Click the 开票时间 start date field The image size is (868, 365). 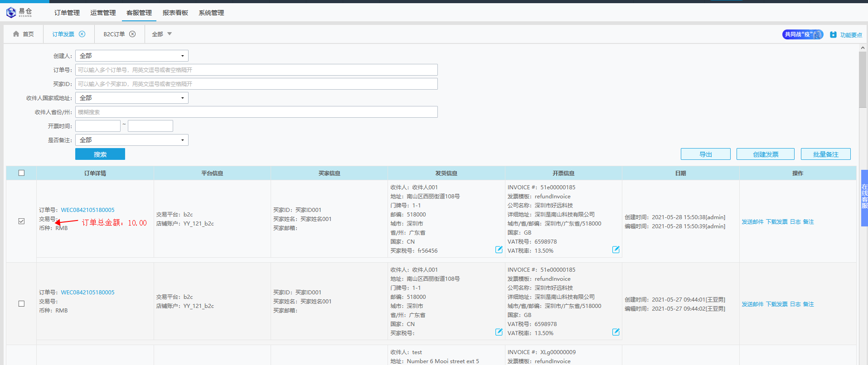98,126
